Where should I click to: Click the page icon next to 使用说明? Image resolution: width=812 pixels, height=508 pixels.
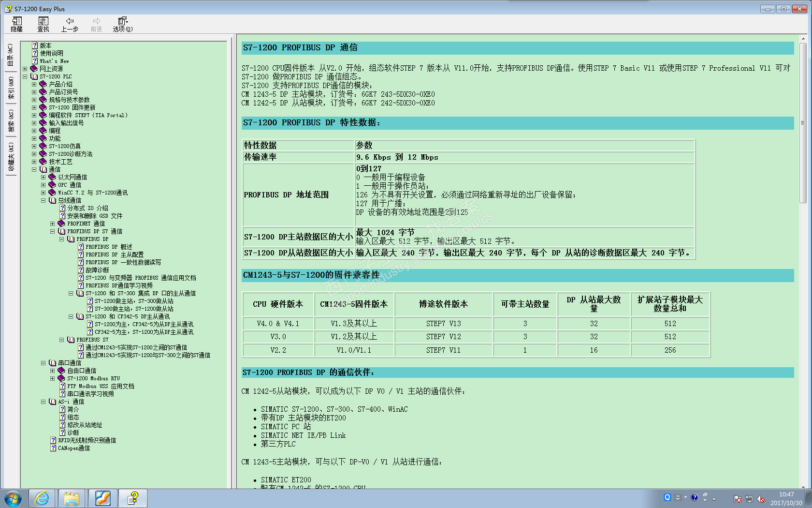(x=35, y=53)
